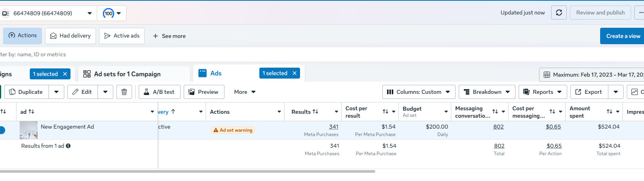Open the Breakdown dropdown
644x181 pixels.
click(487, 92)
